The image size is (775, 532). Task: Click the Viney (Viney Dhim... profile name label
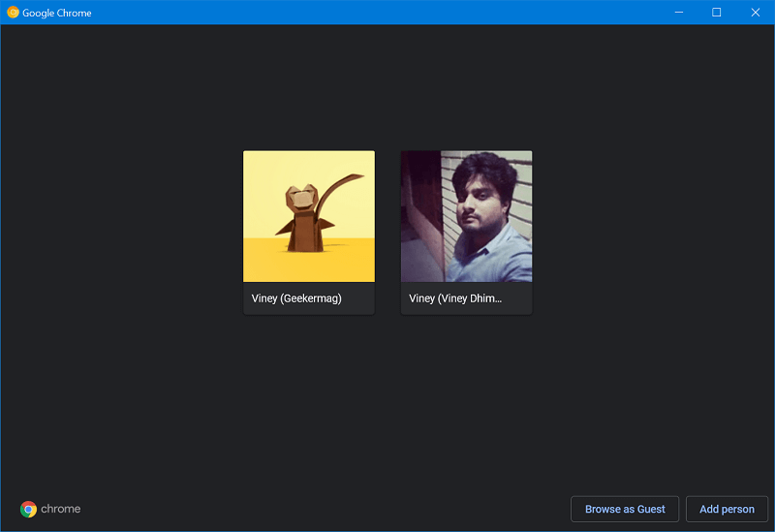point(455,298)
